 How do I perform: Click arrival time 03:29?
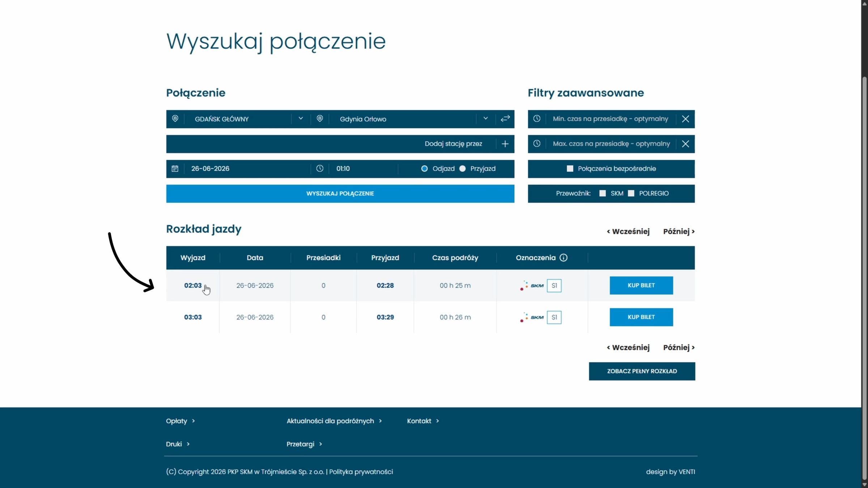tap(385, 317)
